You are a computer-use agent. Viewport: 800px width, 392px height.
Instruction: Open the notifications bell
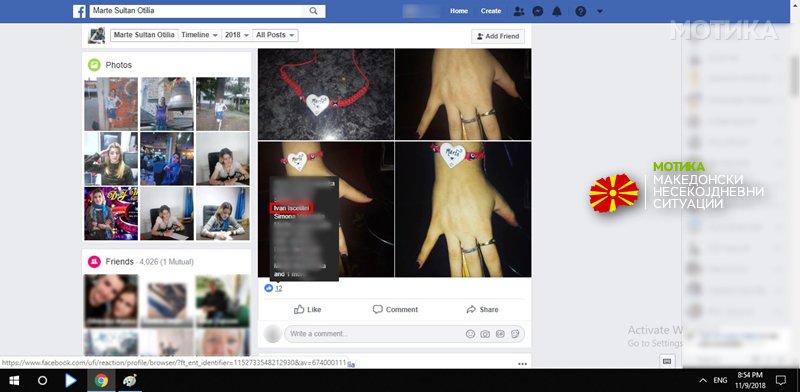tap(557, 11)
